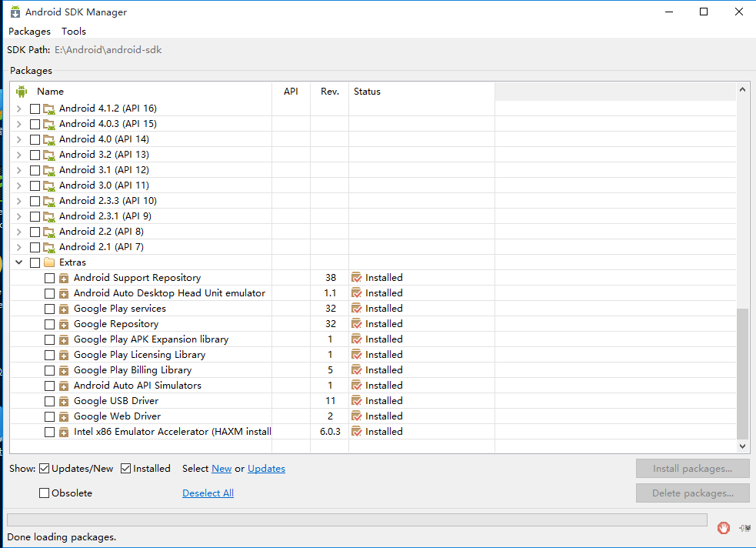Click the SDK Manager title bar app icon
Screen dimensions: 756x548
tap(15, 12)
